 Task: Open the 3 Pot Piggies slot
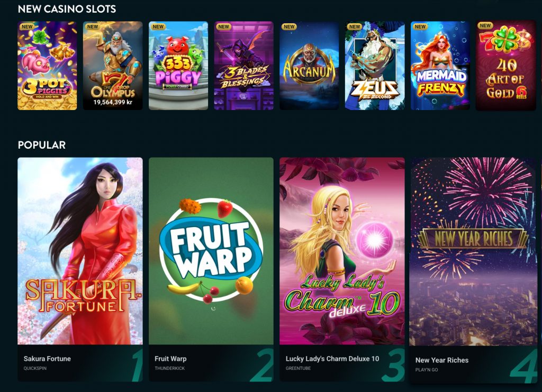click(x=47, y=66)
